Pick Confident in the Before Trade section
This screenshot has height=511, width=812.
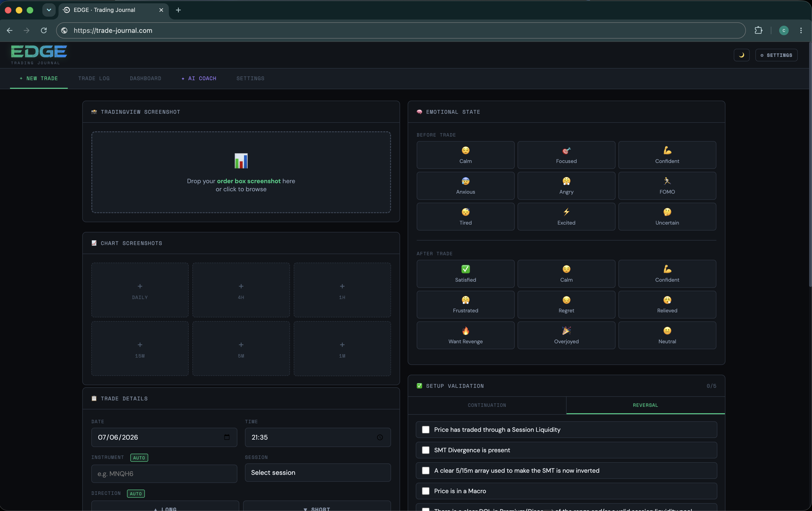click(667, 155)
